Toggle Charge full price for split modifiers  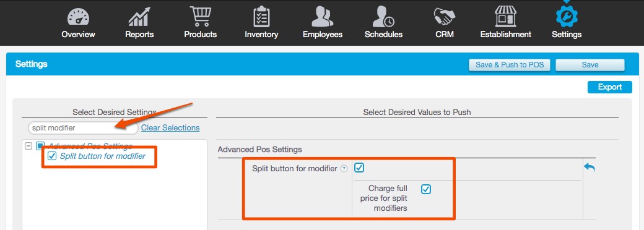[426, 189]
